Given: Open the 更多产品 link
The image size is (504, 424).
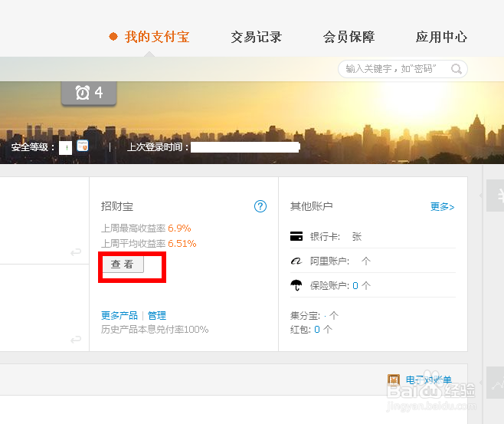Looking at the screenshot, I should [x=119, y=315].
